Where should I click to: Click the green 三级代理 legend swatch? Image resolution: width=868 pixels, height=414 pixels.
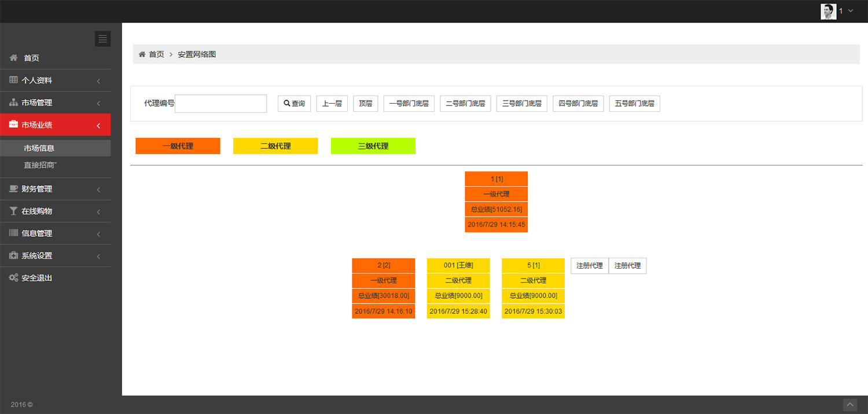[x=373, y=146]
